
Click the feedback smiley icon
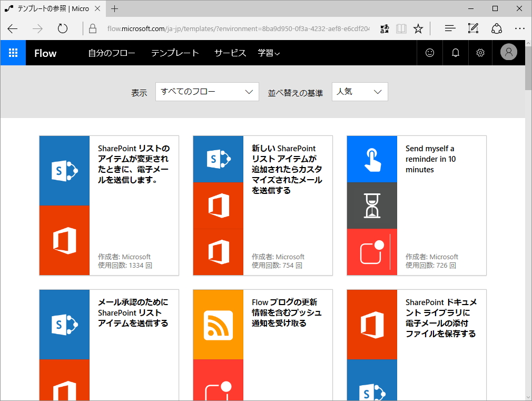[429, 53]
